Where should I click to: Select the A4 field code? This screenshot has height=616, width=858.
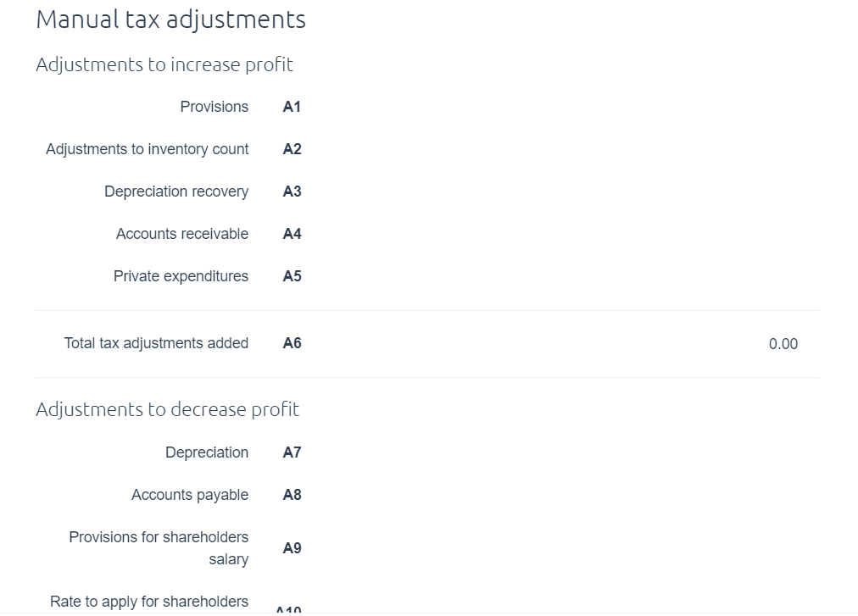click(x=292, y=234)
